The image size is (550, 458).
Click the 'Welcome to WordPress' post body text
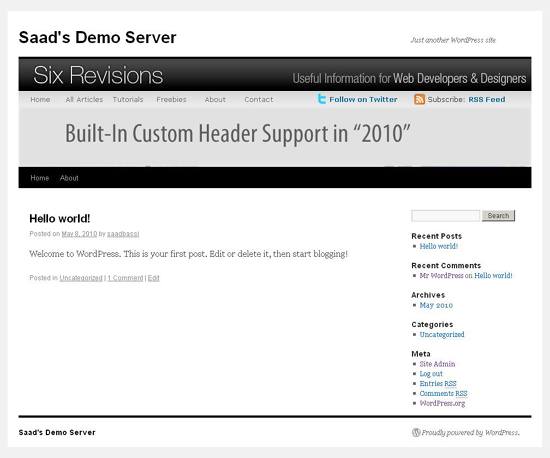click(x=189, y=254)
